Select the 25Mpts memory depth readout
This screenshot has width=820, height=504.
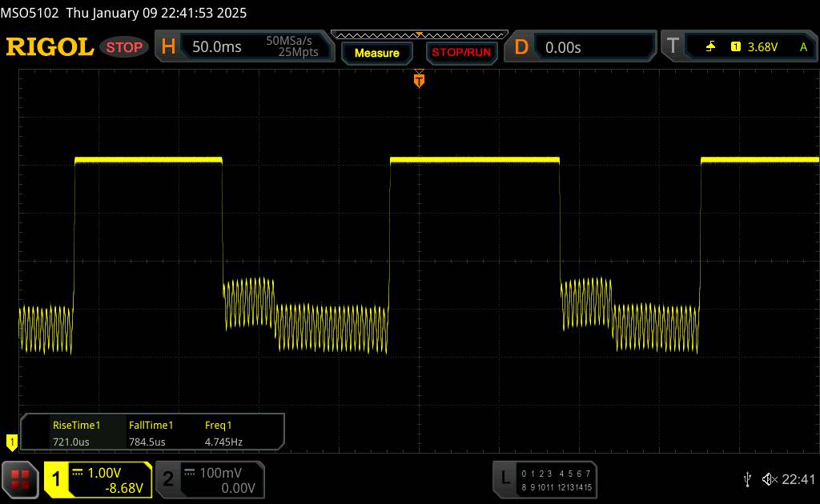tap(298, 52)
